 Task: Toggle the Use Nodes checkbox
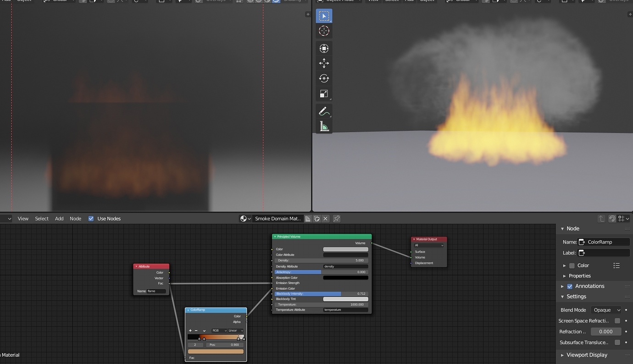pyautogui.click(x=91, y=219)
